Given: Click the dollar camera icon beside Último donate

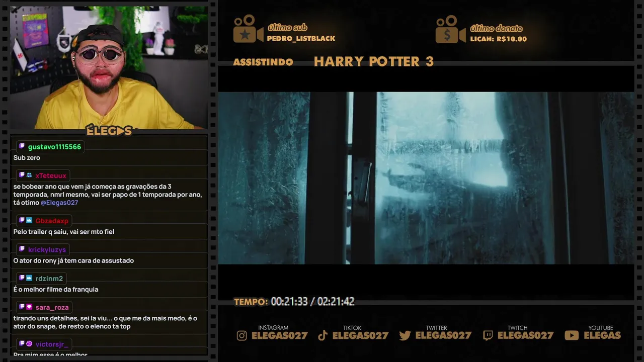Looking at the screenshot, I should coord(450,29).
